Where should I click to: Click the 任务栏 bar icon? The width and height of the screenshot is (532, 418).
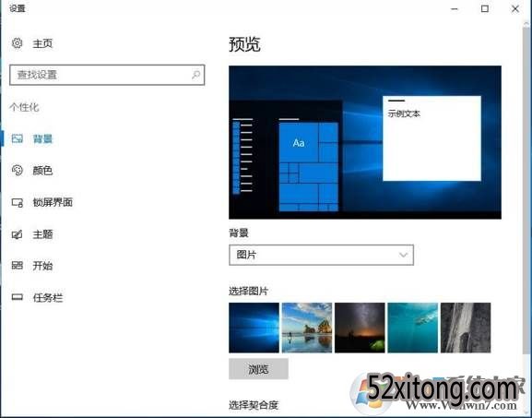click(17, 297)
